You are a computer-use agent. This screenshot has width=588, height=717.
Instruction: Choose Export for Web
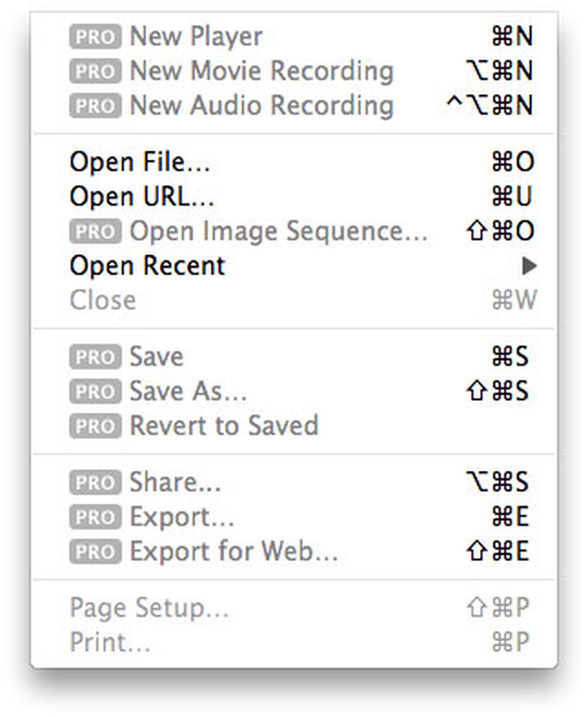pos(232,552)
